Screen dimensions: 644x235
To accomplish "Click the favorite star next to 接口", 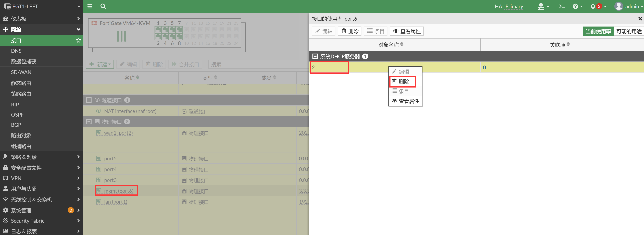I will click(78, 40).
